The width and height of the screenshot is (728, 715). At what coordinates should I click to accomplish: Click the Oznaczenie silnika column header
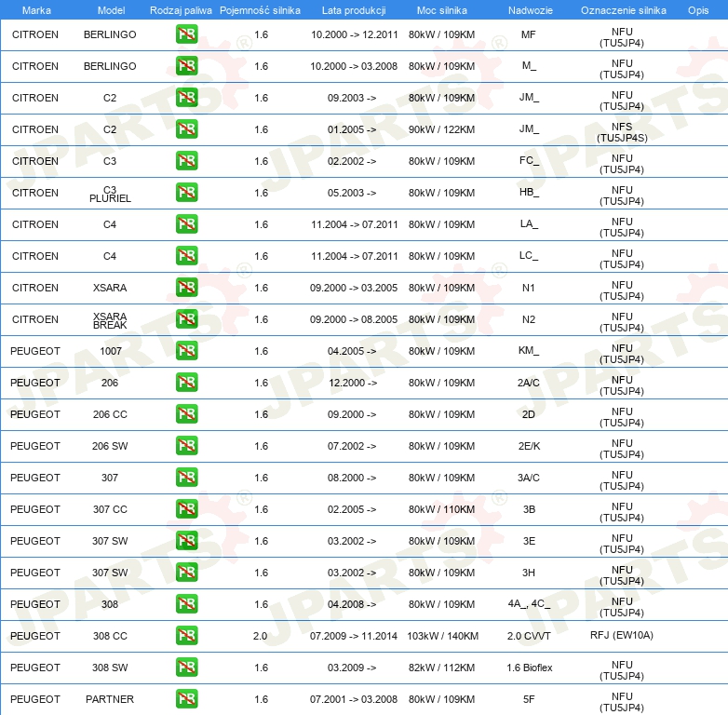pyautogui.click(x=624, y=10)
